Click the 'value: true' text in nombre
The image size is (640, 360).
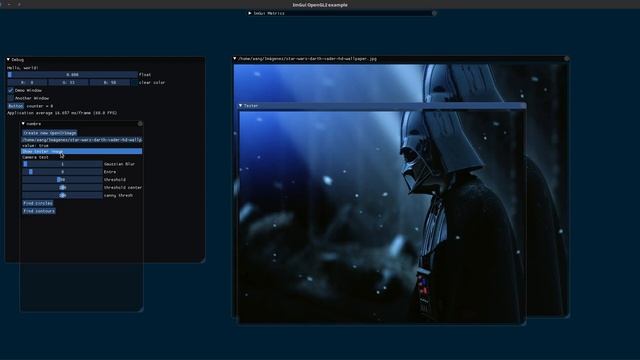pos(35,145)
